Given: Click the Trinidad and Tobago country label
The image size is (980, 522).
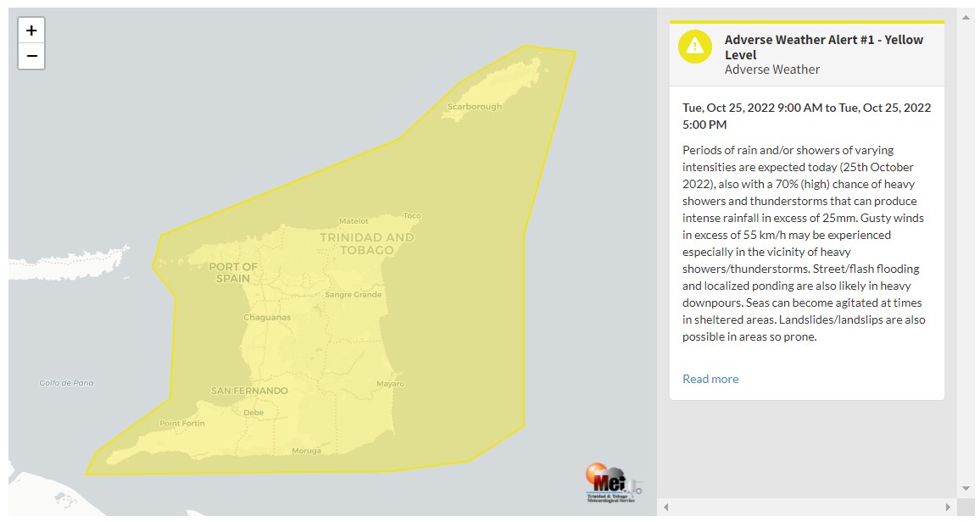Looking at the screenshot, I should point(367,244).
